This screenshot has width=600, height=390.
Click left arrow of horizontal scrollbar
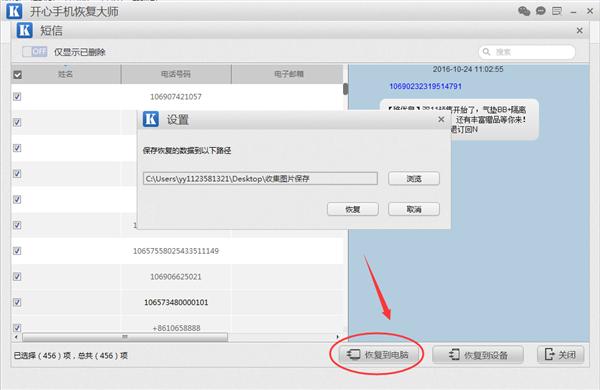pos(16,337)
